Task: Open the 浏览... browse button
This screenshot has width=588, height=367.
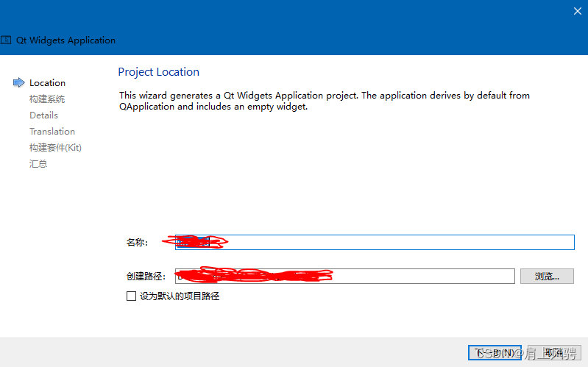Action: (x=547, y=276)
